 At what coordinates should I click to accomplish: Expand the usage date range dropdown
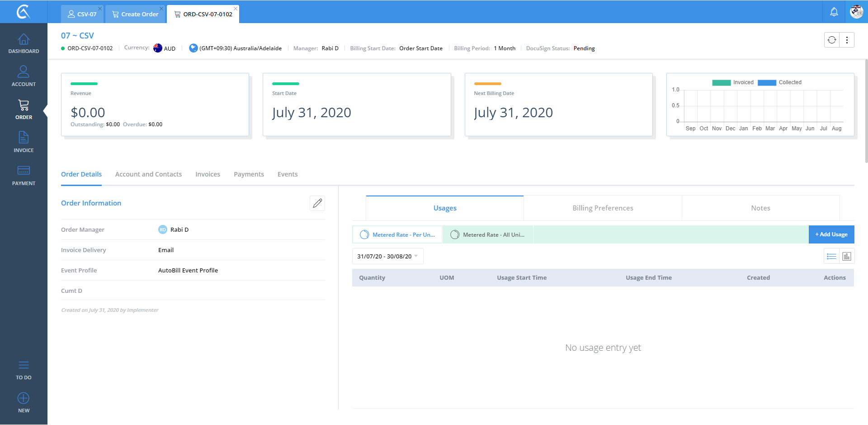pyautogui.click(x=387, y=257)
